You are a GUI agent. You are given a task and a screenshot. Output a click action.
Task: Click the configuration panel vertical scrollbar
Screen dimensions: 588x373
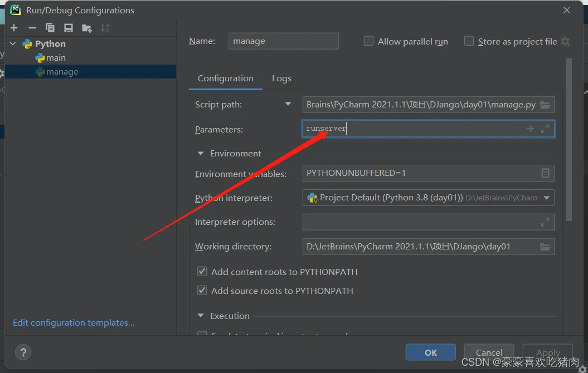(x=569, y=139)
